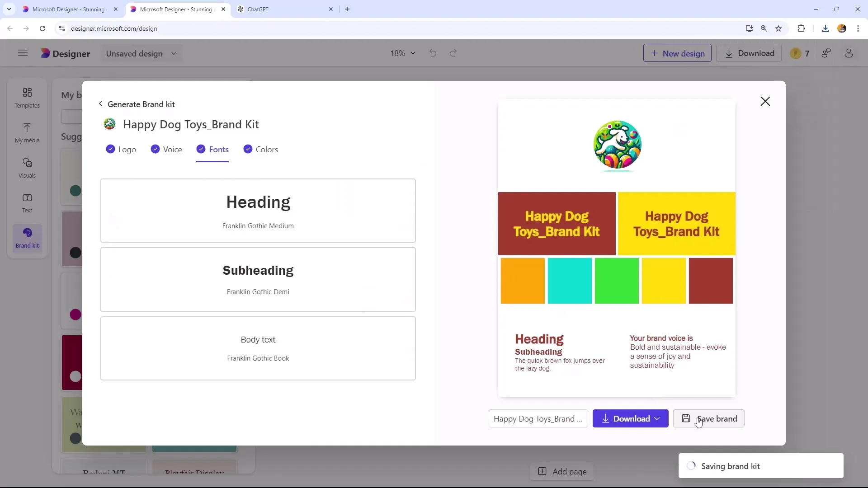Click the small yellow swatch in preview
The height and width of the screenshot is (488, 868).
tap(664, 281)
